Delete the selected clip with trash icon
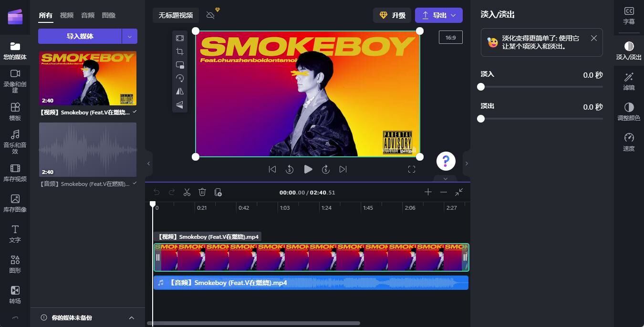 [202, 192]
